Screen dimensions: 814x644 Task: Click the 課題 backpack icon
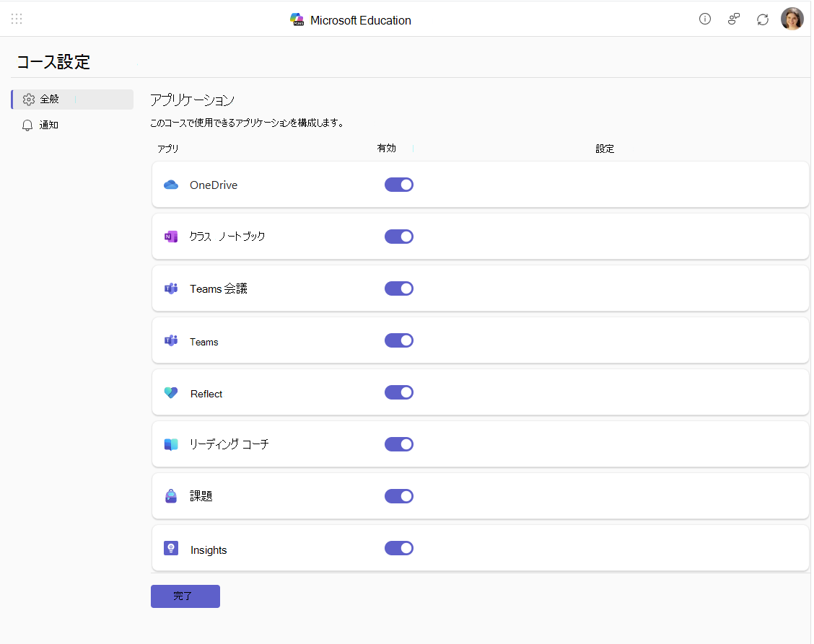171,496
